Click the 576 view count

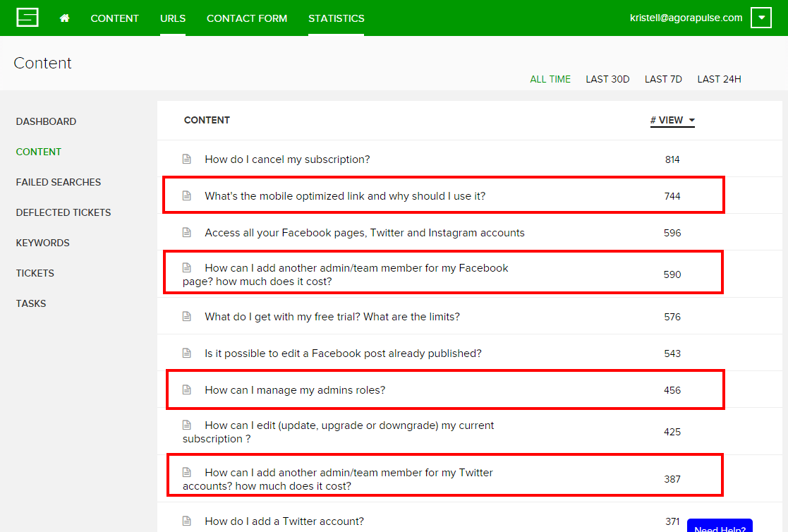pos(672,317)
